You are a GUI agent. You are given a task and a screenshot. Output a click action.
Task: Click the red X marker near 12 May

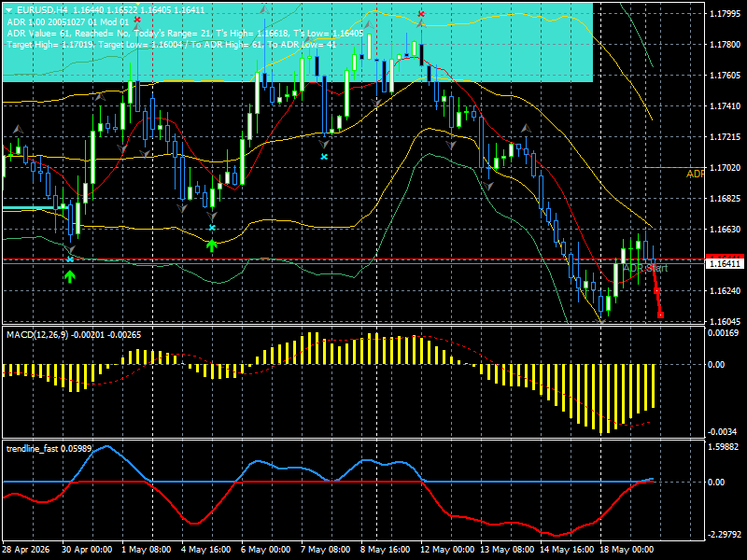coord(421,14)
